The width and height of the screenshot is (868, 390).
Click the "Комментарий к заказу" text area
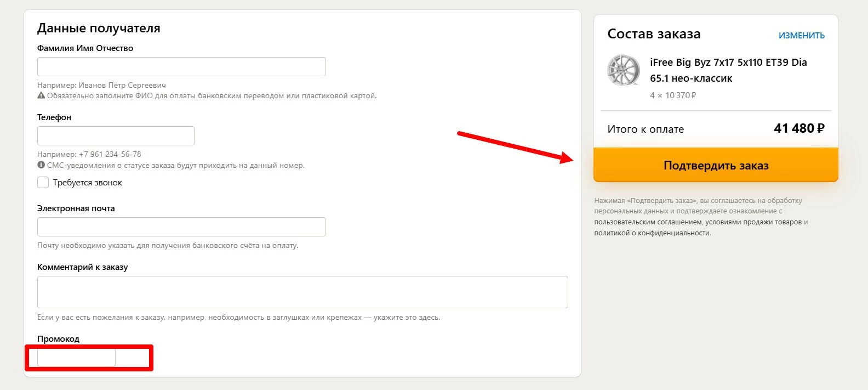pyautogui.click(x=302, y=292)
